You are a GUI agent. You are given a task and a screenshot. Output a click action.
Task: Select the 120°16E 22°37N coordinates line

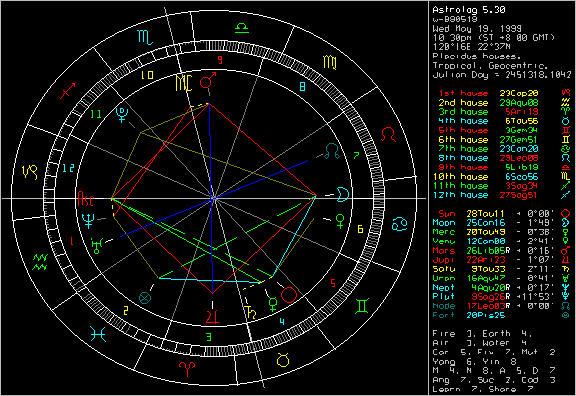pos(472,47)
